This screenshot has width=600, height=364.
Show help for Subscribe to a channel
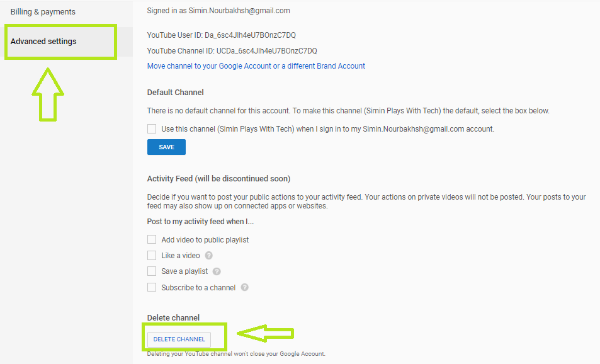coord(245,288)
